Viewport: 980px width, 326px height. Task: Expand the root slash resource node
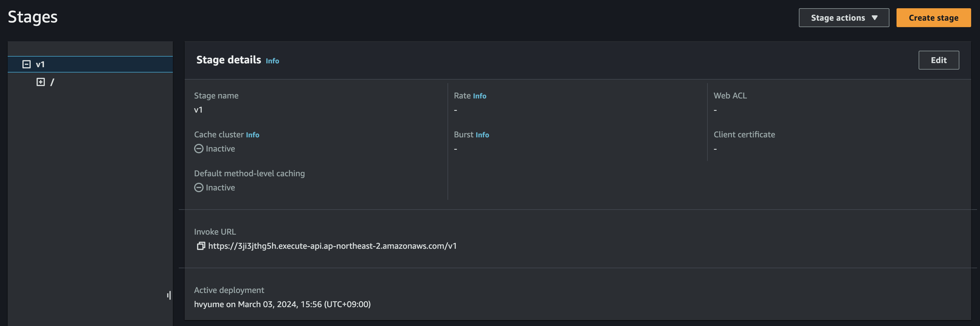(x=41, y=82)
